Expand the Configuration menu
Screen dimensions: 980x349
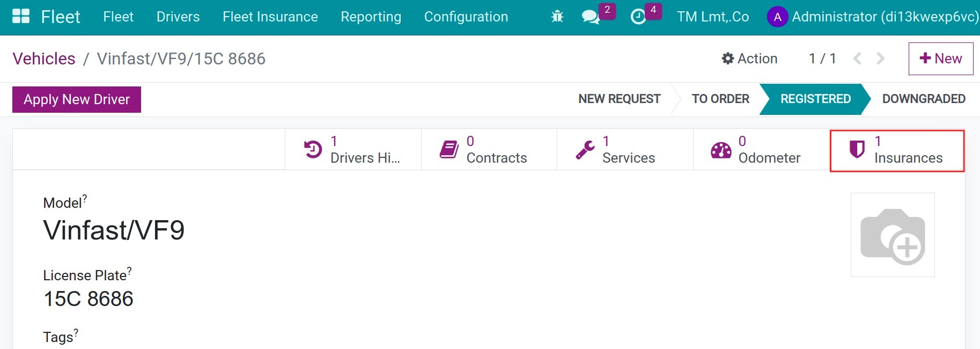point(466,17)
